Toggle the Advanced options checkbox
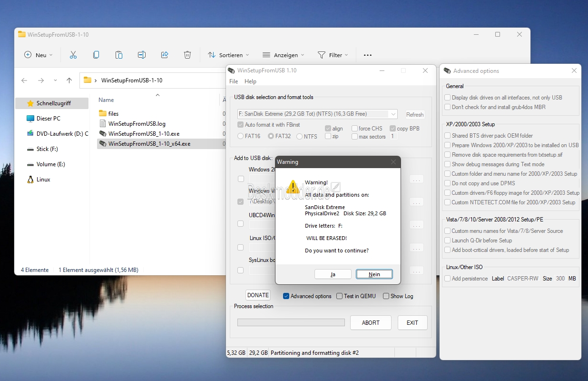 (x=286, y=296)
